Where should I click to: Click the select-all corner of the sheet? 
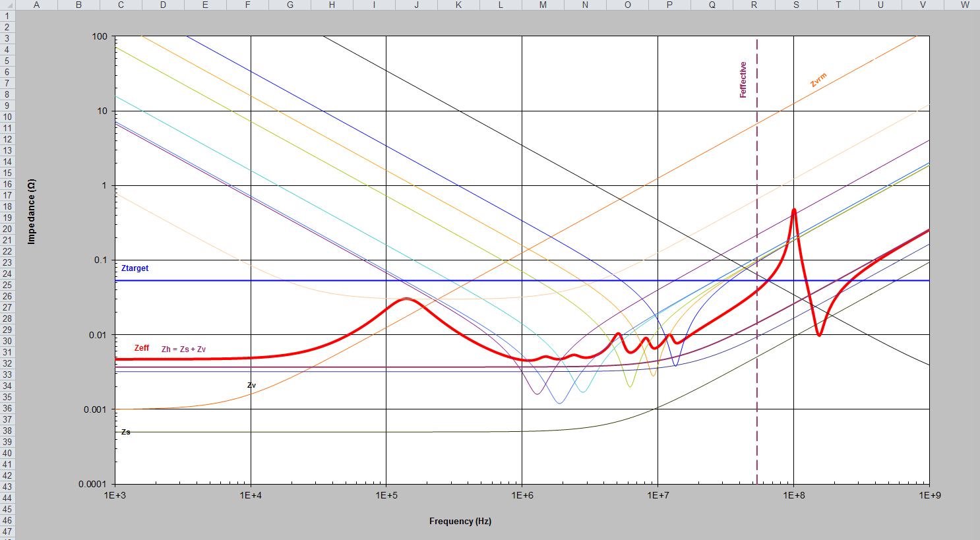(x=7, y=5)
